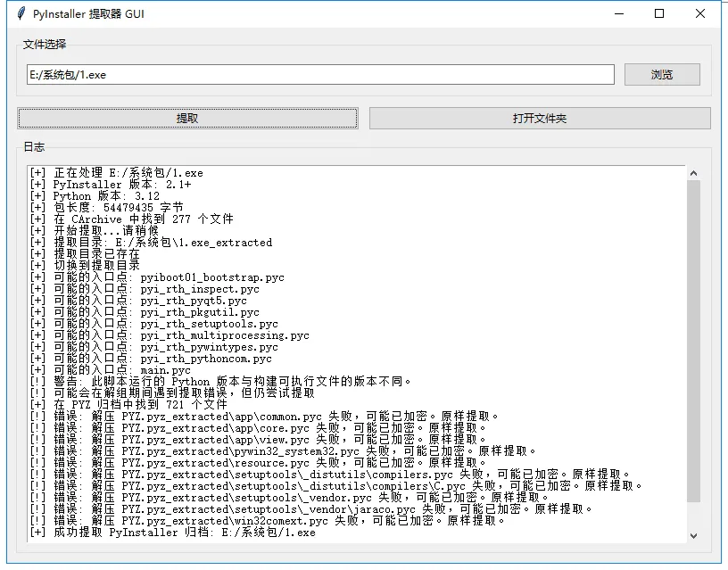This screenshot has width=728, height=570.
Task: Start extraction with the 提取 button
Action: [187, 119]
